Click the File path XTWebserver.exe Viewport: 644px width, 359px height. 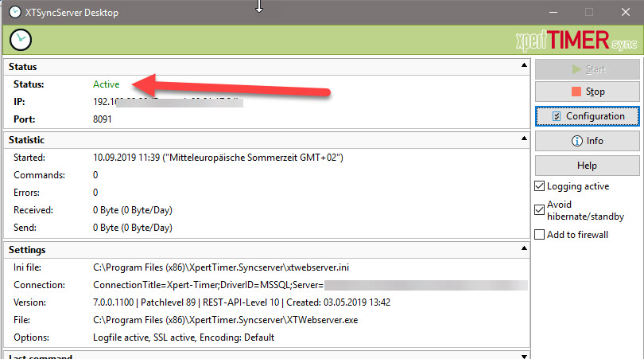coord(226,320)
